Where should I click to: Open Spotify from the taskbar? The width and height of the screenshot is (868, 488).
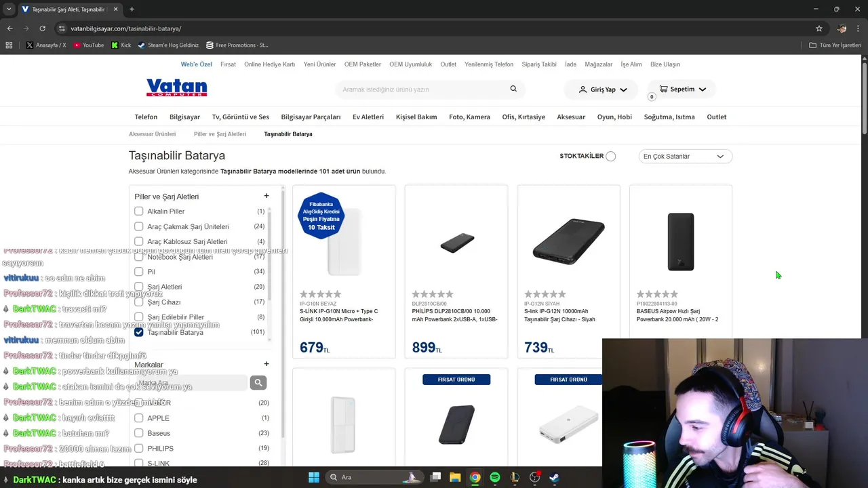pyautogui.click(x=495, y=477)
